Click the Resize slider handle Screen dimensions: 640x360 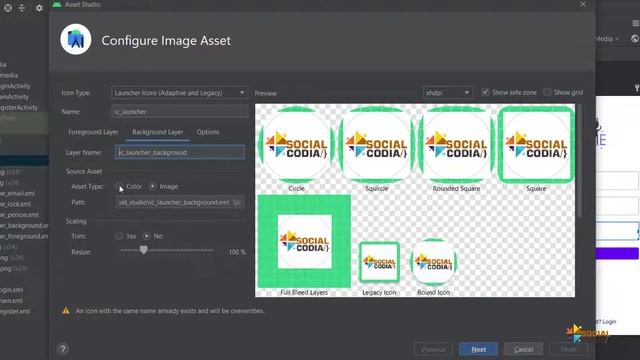coord(143,250)
